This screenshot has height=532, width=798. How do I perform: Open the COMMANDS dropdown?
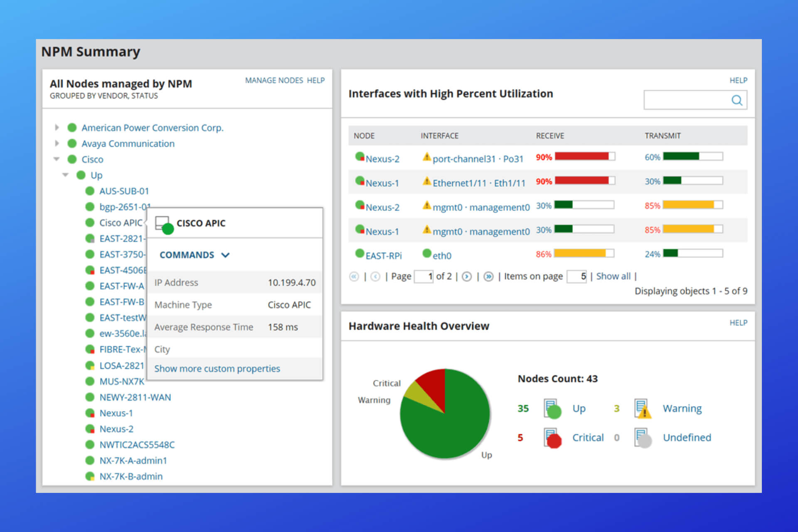[195, 255]
